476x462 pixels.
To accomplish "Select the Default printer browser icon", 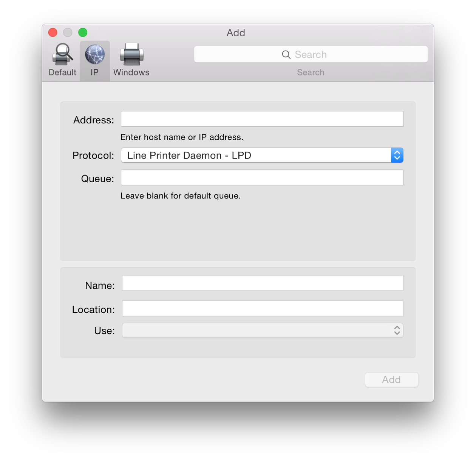I will (x=62, y=60).
